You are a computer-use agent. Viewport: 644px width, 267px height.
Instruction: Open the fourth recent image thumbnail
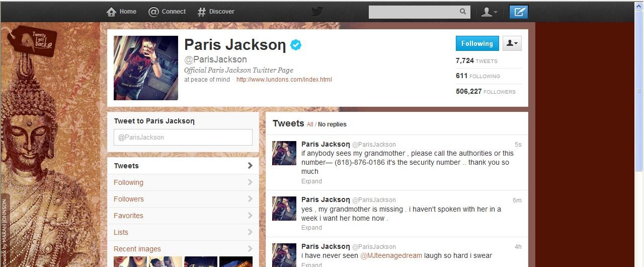tap(236, 262)
